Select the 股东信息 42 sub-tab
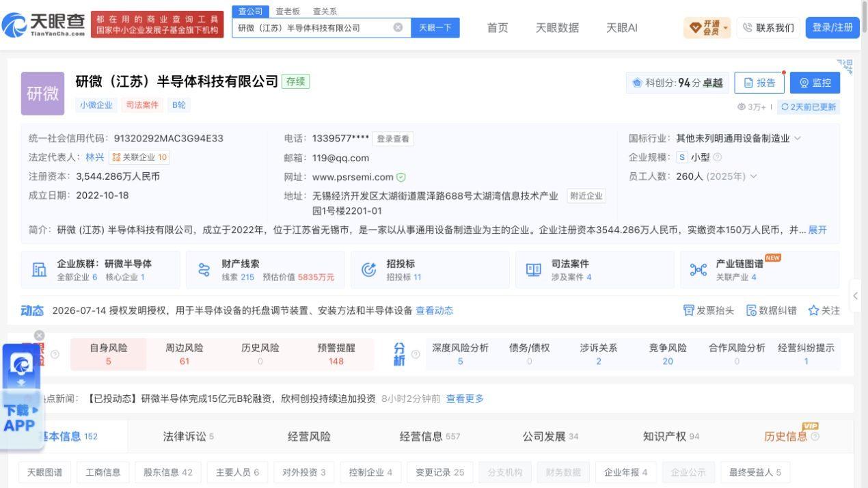The width and height of the screenshot is (868, 488). pos(167,472)
